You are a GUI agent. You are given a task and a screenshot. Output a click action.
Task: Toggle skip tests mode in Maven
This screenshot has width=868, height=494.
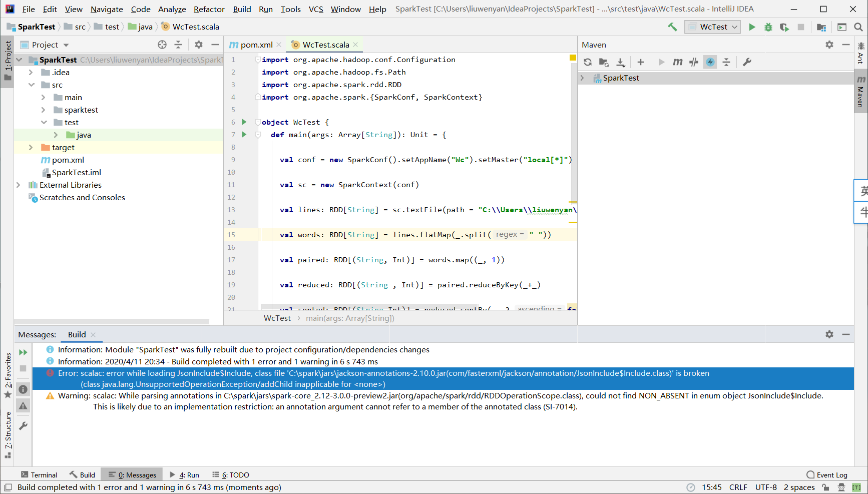coord(710,62)
